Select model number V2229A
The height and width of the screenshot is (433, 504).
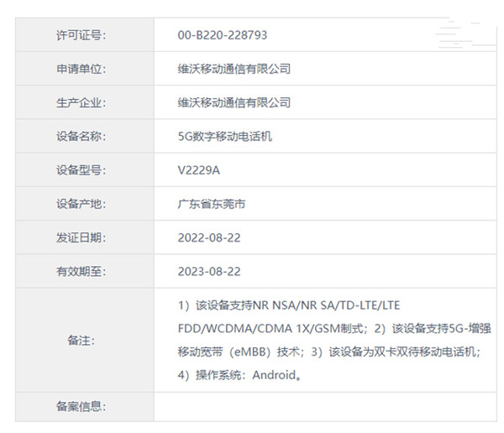tap(201, 170)
